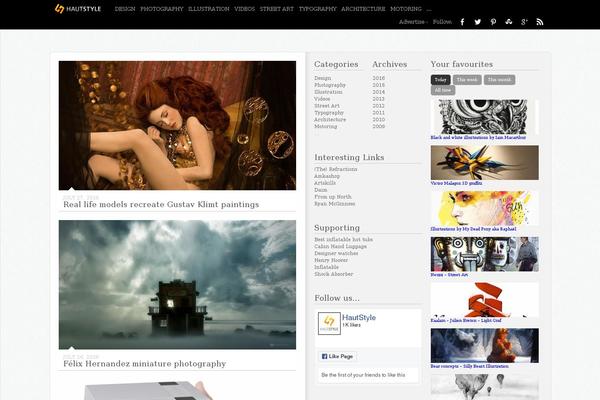Open the HautStyle name link in Facebook widget
This screenshot has height=400, width=600.
[x=359, y=317]
